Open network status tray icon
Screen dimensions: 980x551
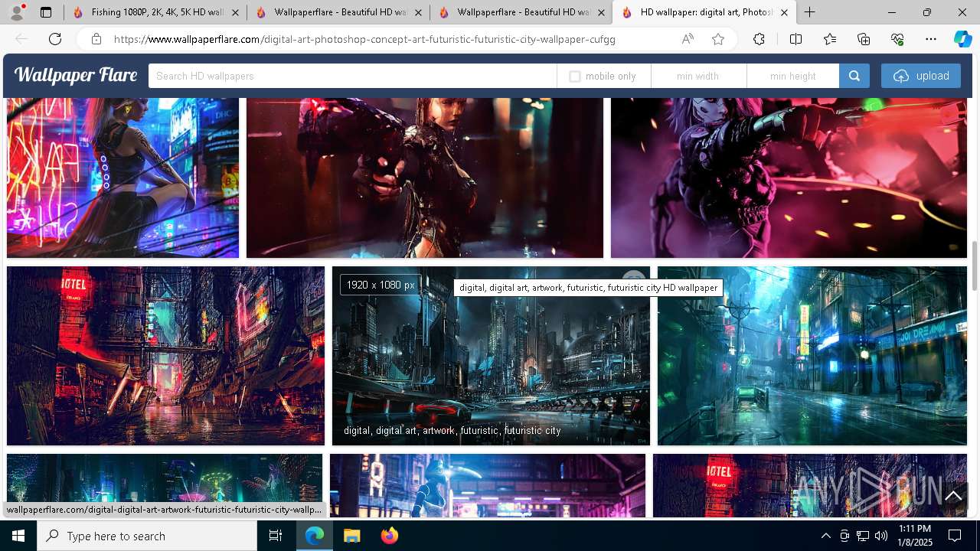pos(863,536)
